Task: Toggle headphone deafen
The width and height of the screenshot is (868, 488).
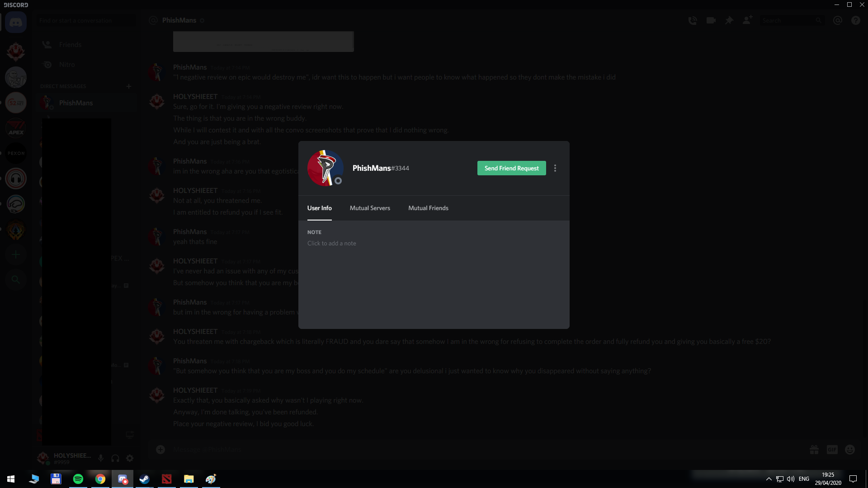Action: click(115, 458)
